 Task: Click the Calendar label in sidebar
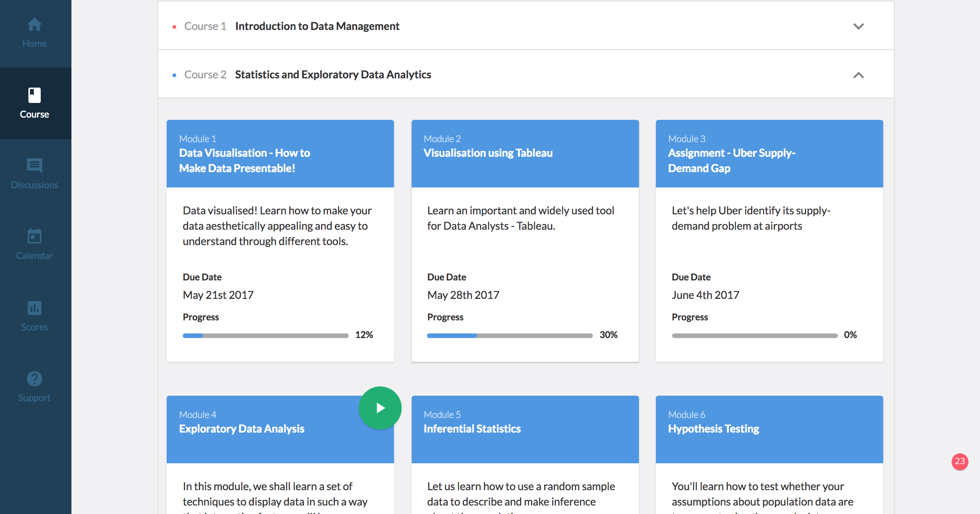click(34, 256)
